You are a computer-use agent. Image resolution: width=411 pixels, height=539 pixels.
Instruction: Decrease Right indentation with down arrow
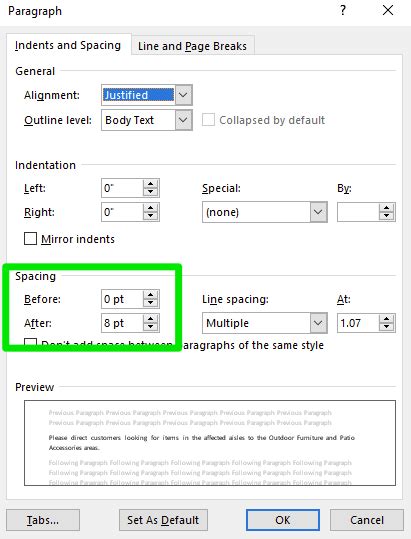point(151,217)
